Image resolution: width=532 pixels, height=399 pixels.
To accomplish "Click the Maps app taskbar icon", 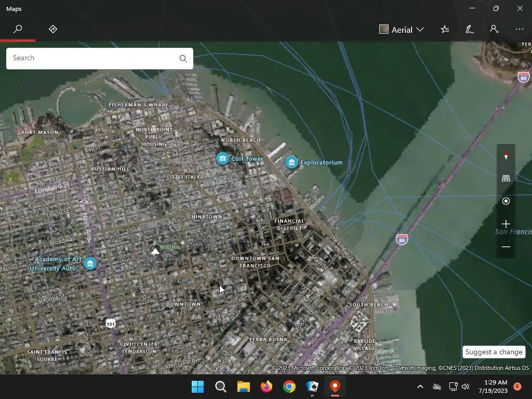I will coord(335,387).
